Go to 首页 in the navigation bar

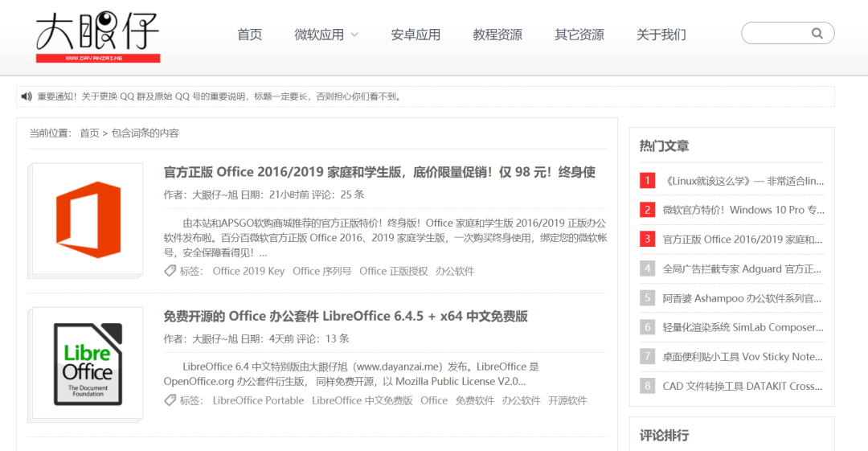(249, 35)
